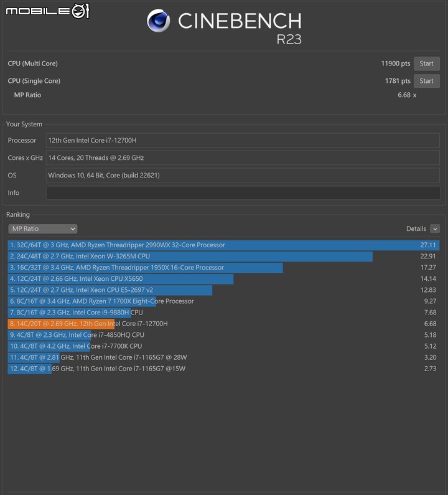Click the 22.91 ratio value
Viewport: 448px width, 495px height.
click(x=428, y=256)
